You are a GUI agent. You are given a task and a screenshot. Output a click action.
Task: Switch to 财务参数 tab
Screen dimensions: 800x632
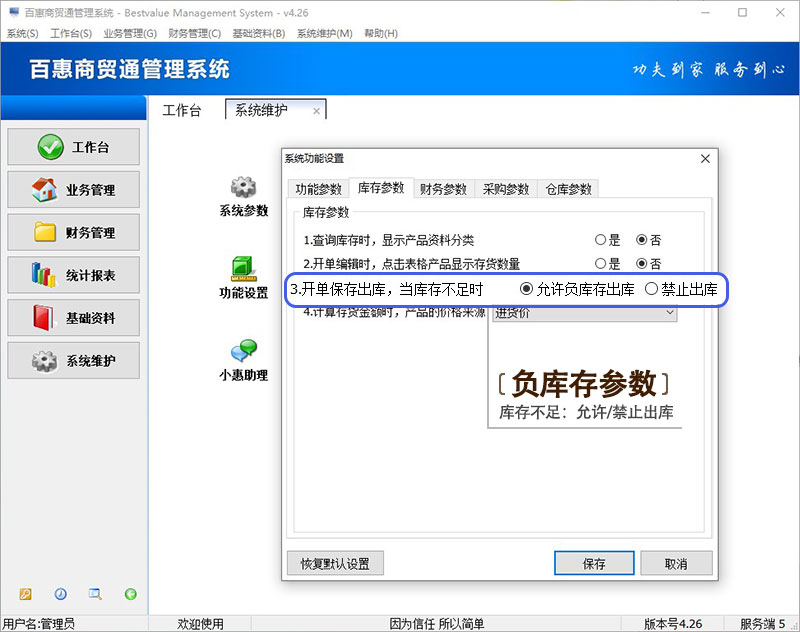443,189
